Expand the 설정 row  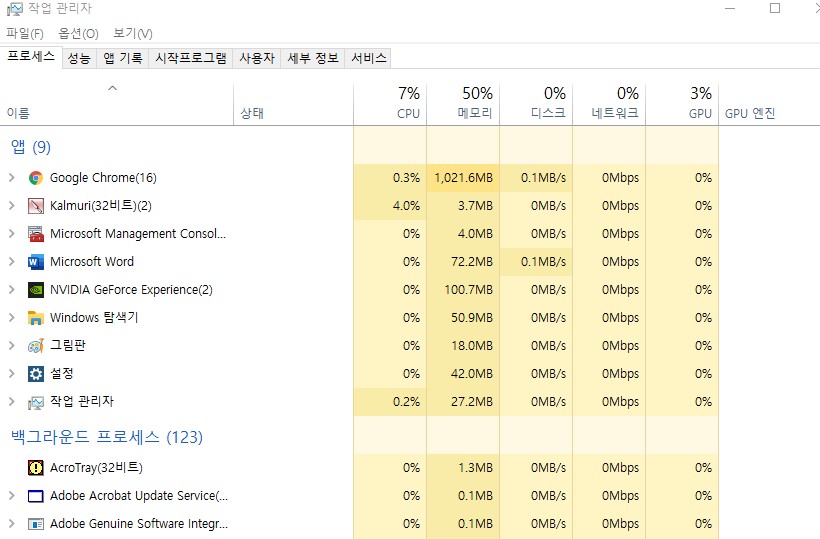(12, 374)
